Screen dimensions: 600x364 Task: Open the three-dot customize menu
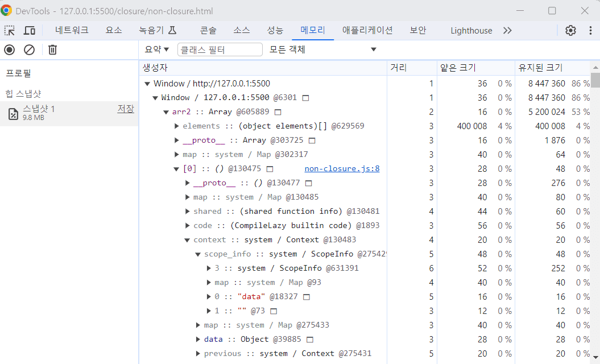pyautogui.click(x=590, y=30)
